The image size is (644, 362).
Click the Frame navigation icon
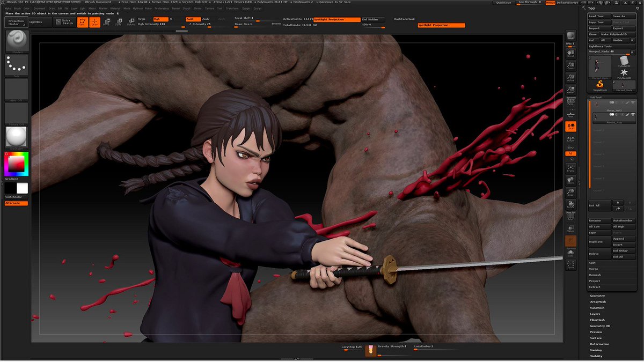click(x=571, y=169)
